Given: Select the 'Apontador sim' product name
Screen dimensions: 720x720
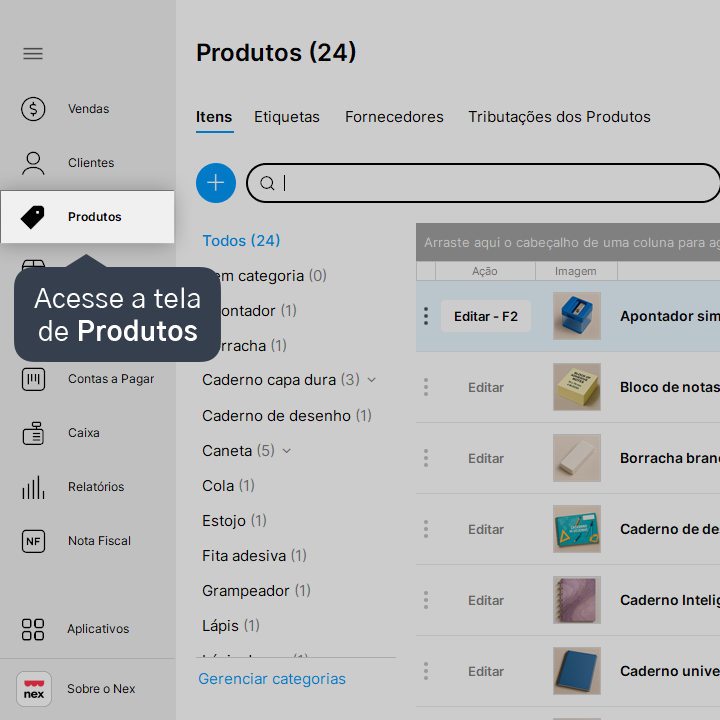Looking at the screenshot, I should [x=669, y=316].
